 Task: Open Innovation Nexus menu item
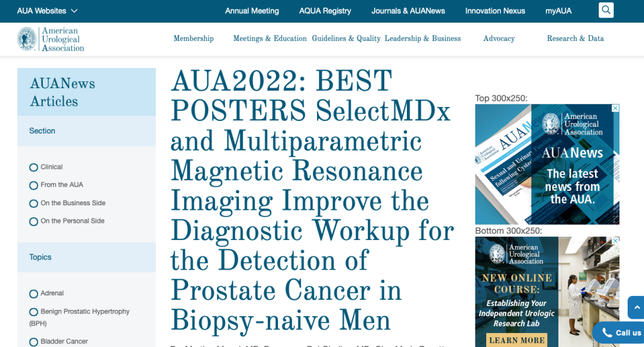(495, 11)
